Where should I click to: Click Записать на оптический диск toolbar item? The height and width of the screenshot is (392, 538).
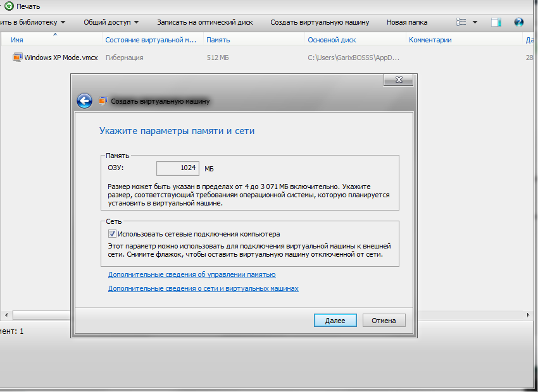tap(205, 22)
